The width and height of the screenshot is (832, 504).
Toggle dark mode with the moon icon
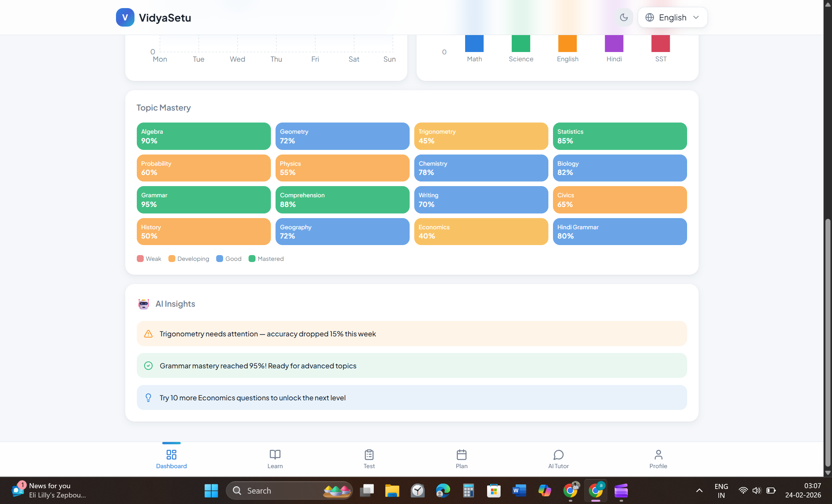coord(624,17)
